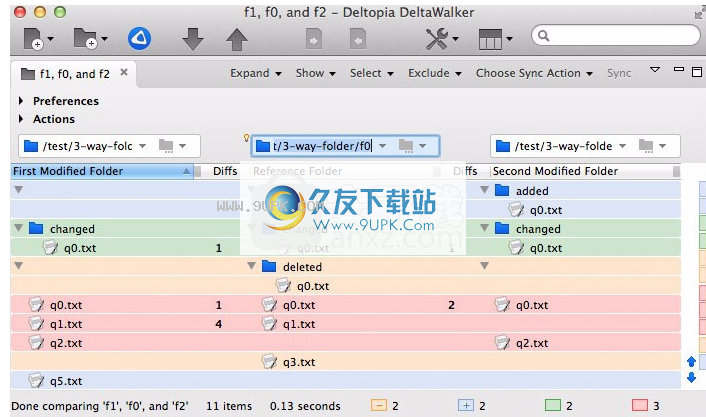The width and height of the screenshot is (706, 417).
Task: Select q0.txt under 'added' folder
Action: point(546,210)
